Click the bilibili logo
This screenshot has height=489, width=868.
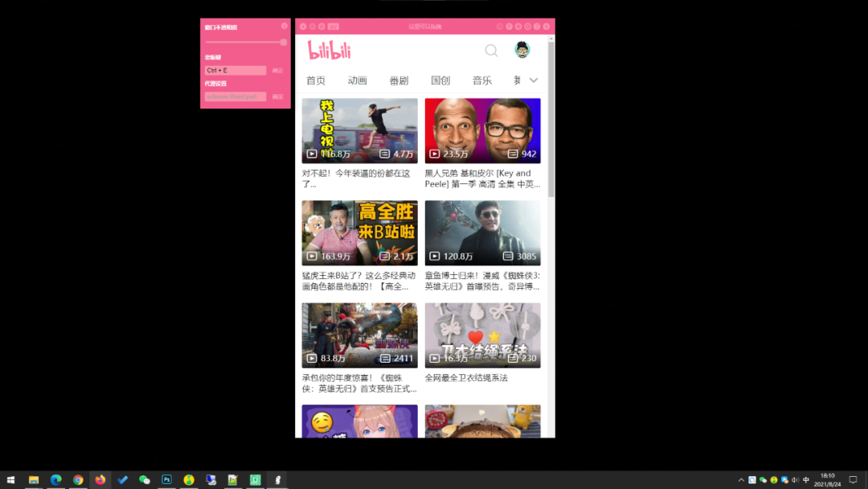click(330, 51)
